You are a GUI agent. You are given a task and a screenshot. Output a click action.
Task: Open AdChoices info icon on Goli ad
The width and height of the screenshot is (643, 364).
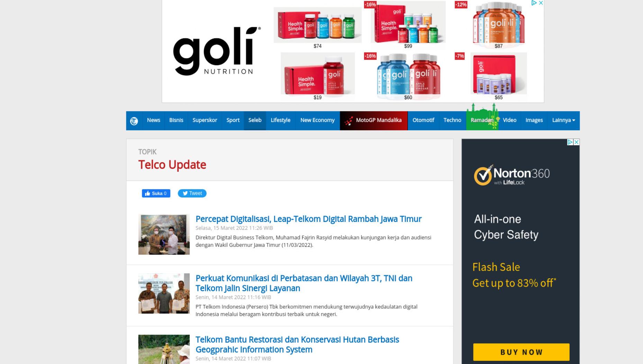(x=534, y=3)
